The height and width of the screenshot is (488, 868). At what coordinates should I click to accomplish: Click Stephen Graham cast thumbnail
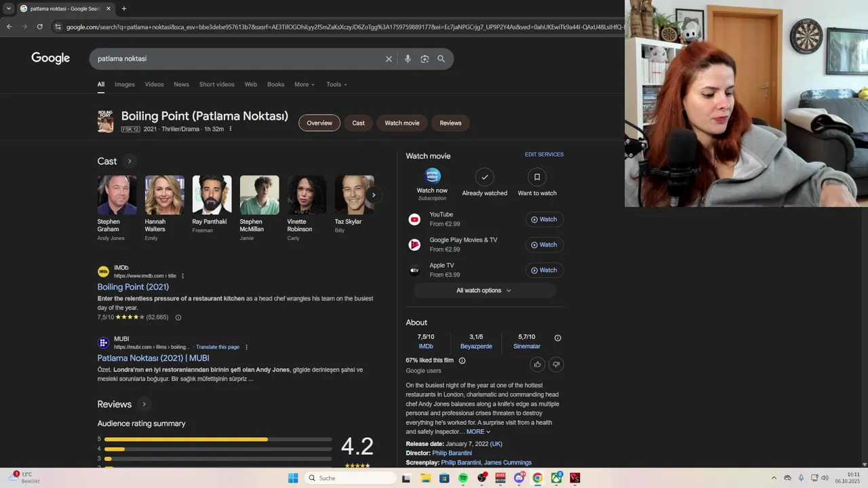point(117,195)
